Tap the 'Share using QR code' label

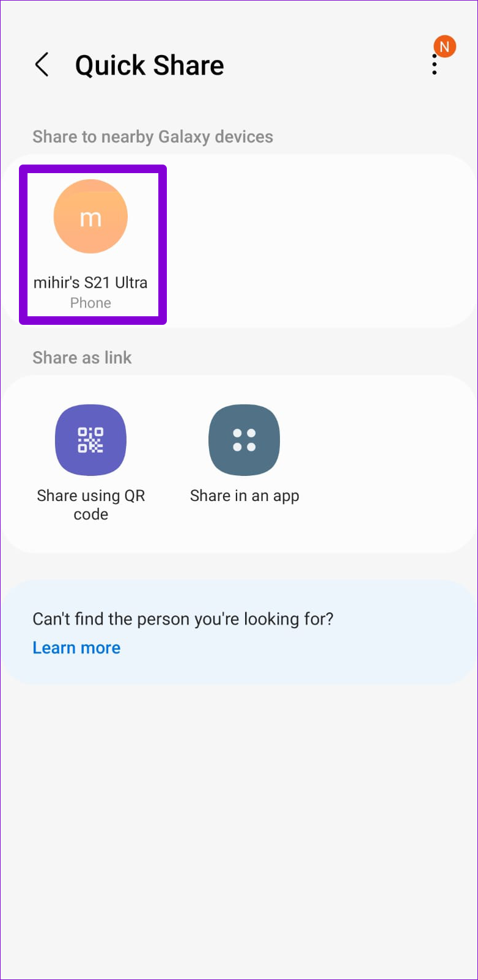click(x=90, y=505)
